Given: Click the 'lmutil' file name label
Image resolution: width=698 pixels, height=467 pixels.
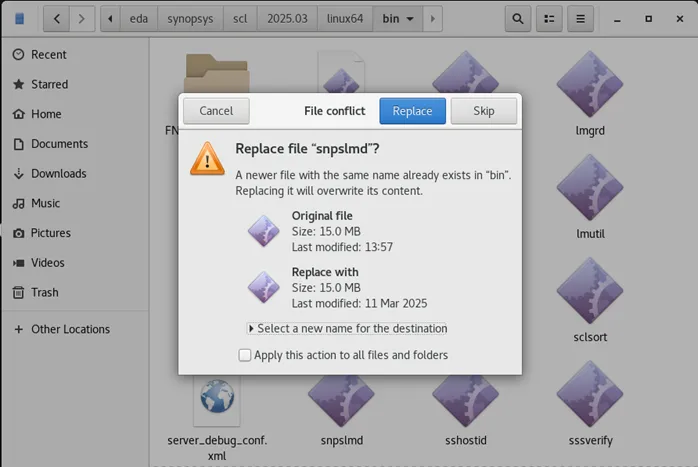Looking at the screenshot, I should [590, 234].
